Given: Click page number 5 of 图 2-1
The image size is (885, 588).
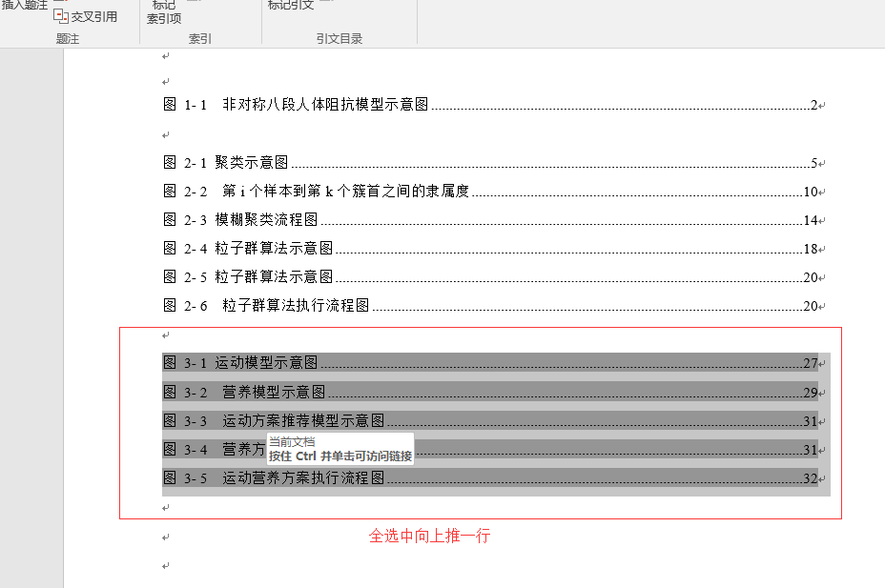Looking at the screenshot, I should click(813, 163).
